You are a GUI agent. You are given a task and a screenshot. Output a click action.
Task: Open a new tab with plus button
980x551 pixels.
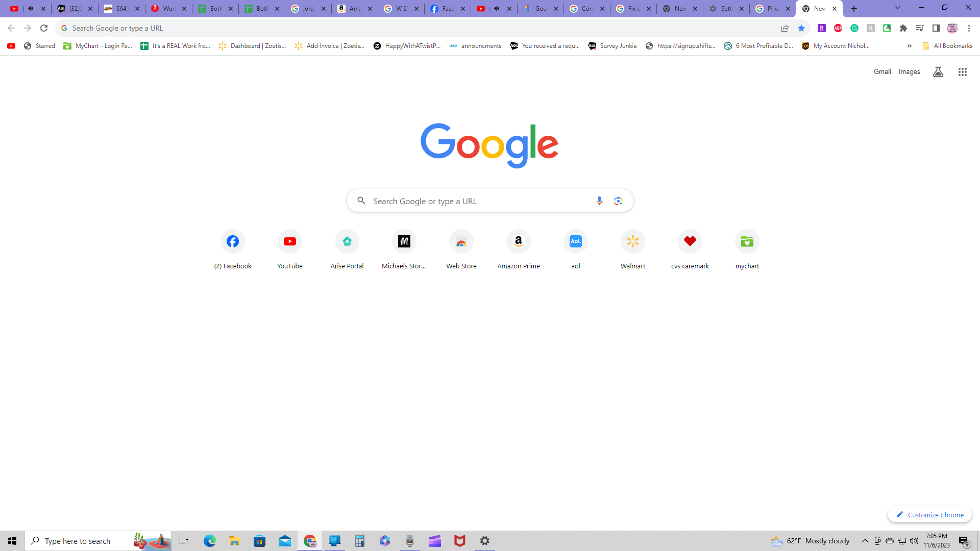(854, 9)
